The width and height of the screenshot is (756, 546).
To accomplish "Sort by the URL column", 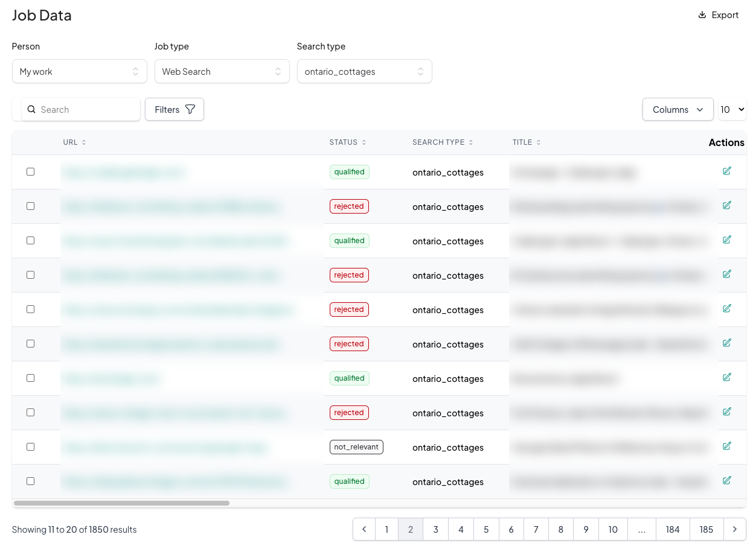I will 74,142.
